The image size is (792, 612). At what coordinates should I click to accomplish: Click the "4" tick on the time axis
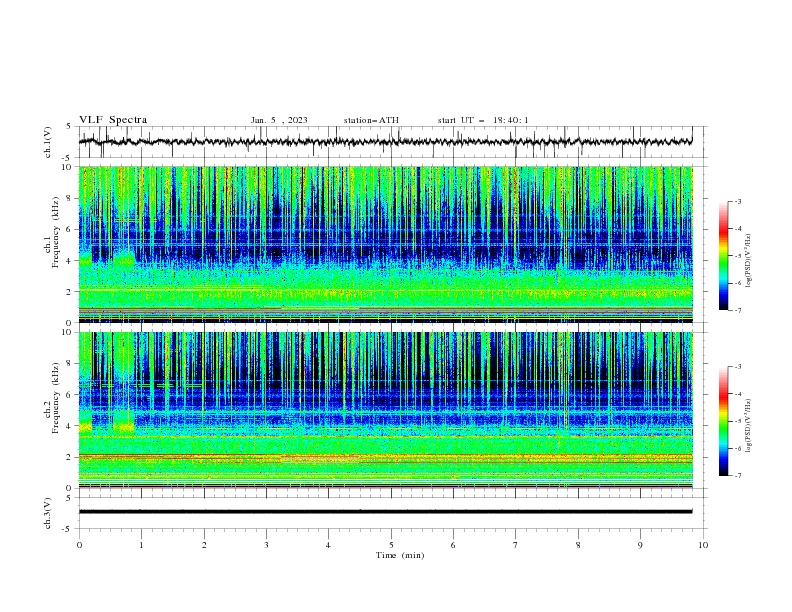pyautogui.click(x=328, y=545)
